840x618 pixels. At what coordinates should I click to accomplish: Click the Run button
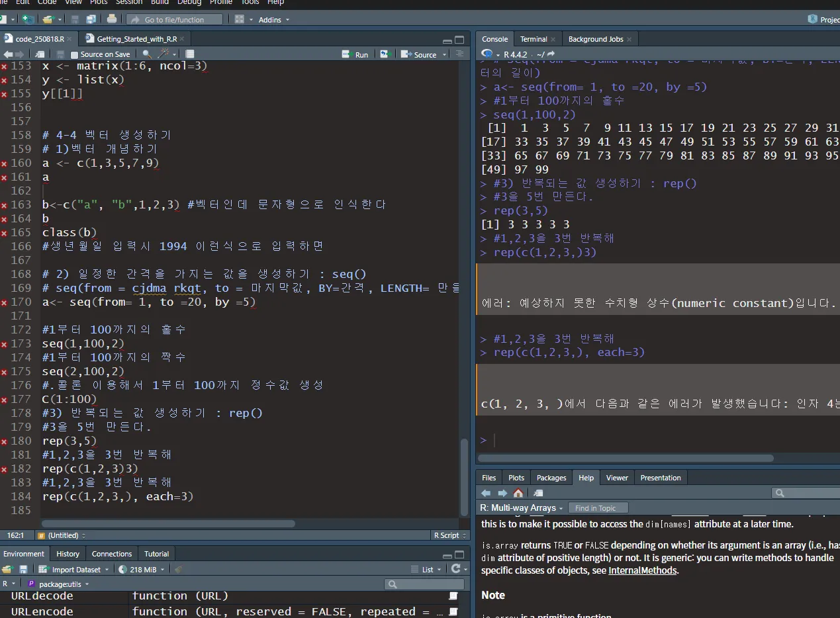(x=355, y=54)
